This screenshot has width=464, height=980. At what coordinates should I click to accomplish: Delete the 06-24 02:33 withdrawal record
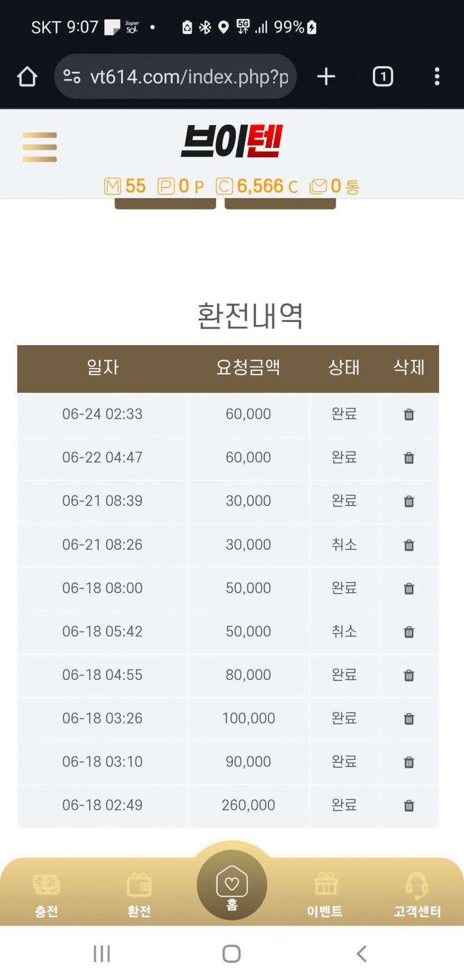click(409, 415)
